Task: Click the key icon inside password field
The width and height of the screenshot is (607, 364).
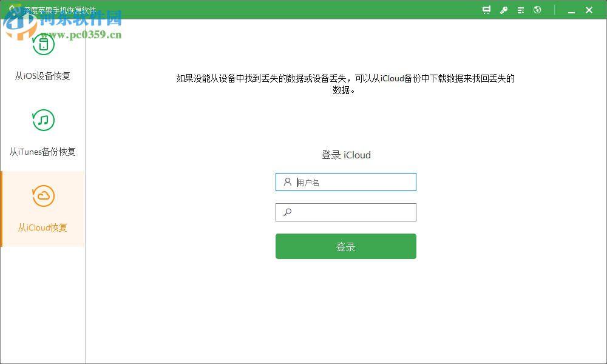Action: click(x=286, y=212)
